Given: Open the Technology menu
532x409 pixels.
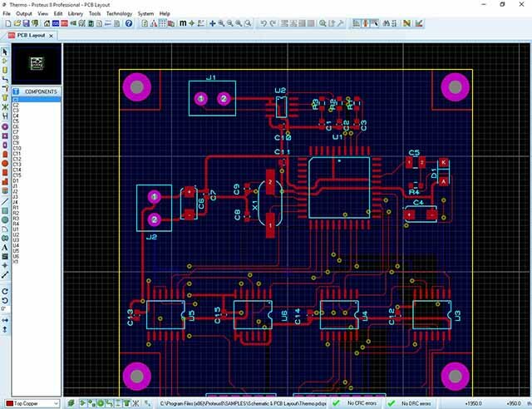Looking at the screenshot, I should coord(119,13).
